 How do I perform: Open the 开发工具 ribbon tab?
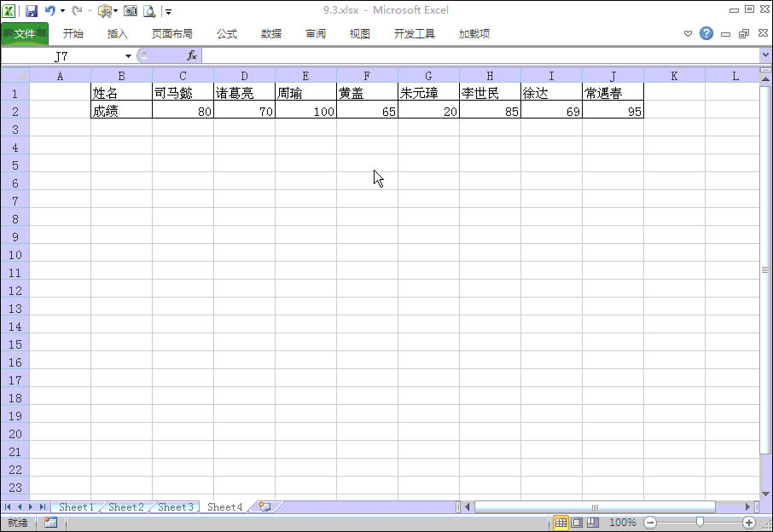pos(413,33)
